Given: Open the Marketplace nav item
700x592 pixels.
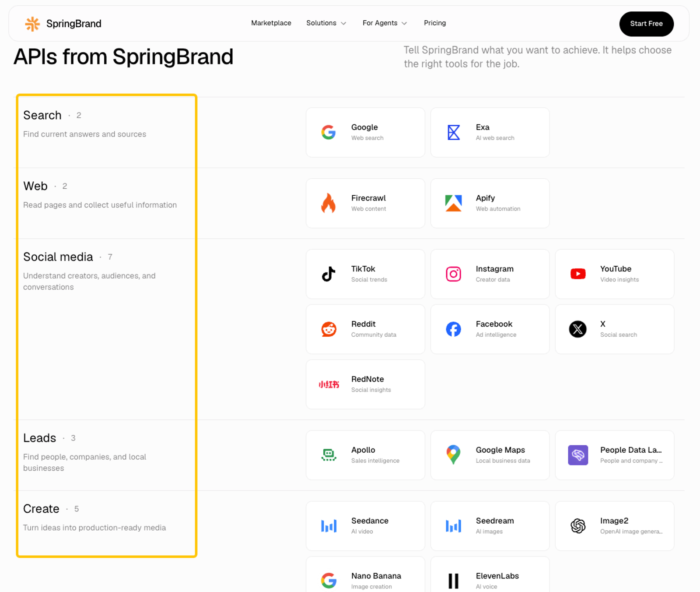Looking at the screenshot, I should point(271,23).
